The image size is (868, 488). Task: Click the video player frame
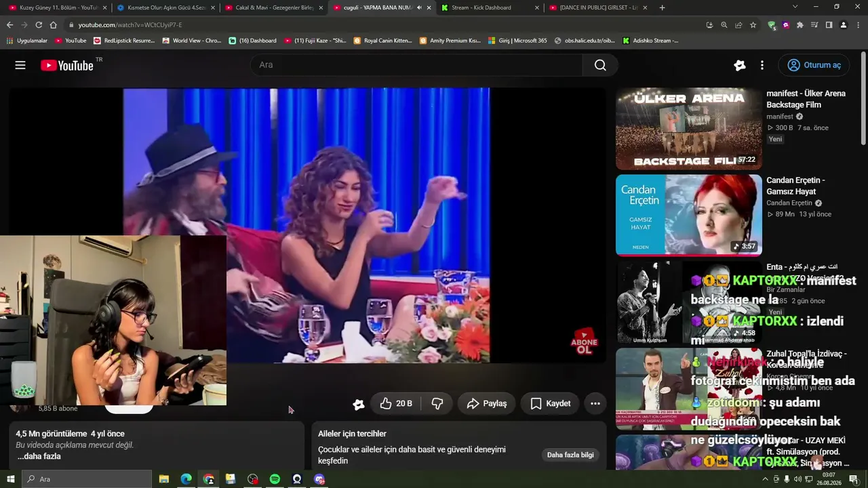307,225
